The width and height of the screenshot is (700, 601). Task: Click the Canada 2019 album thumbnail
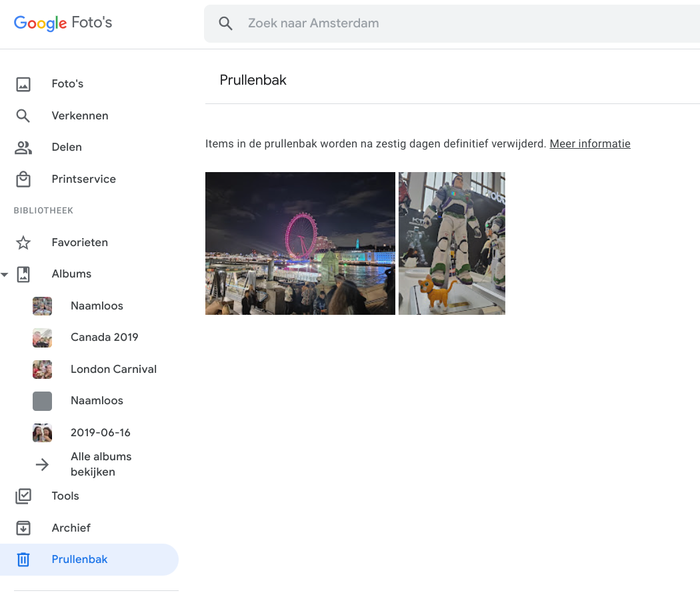43,338
